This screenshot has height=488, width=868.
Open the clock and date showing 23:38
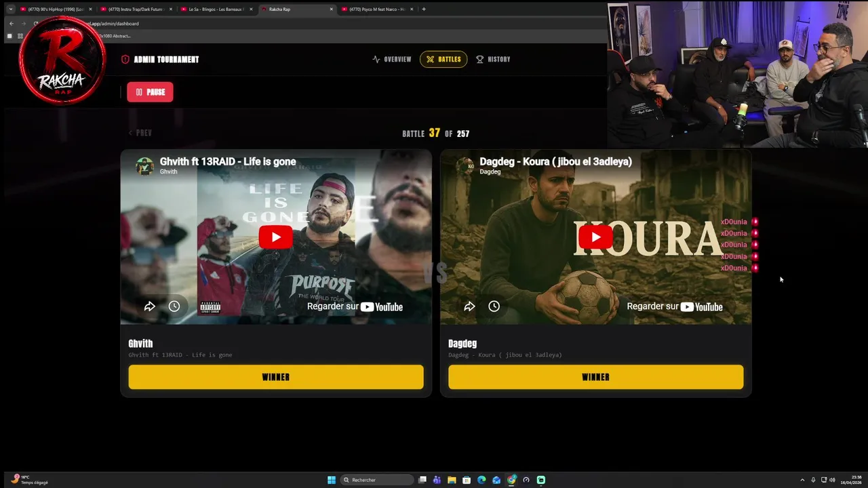point(851,480)
